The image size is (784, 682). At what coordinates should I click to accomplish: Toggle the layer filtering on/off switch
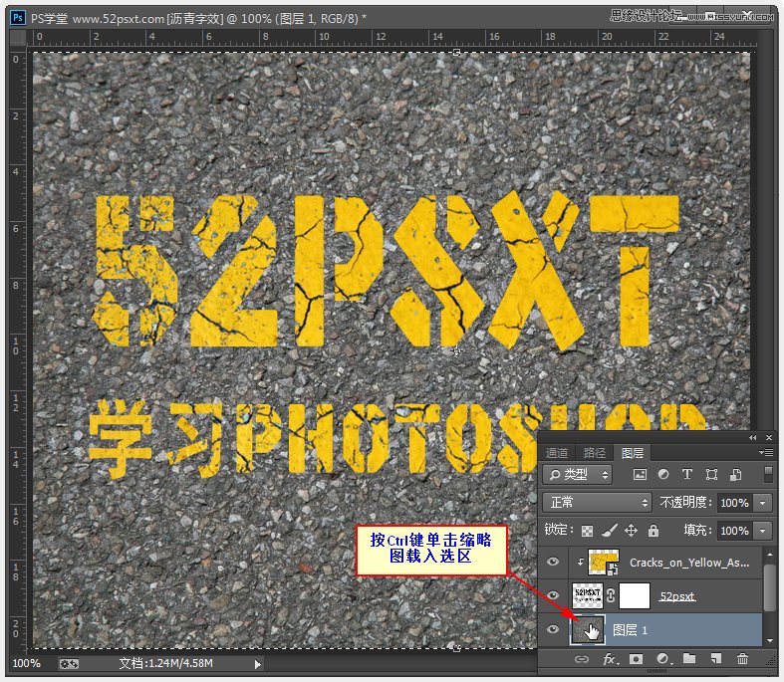[768, 474]
